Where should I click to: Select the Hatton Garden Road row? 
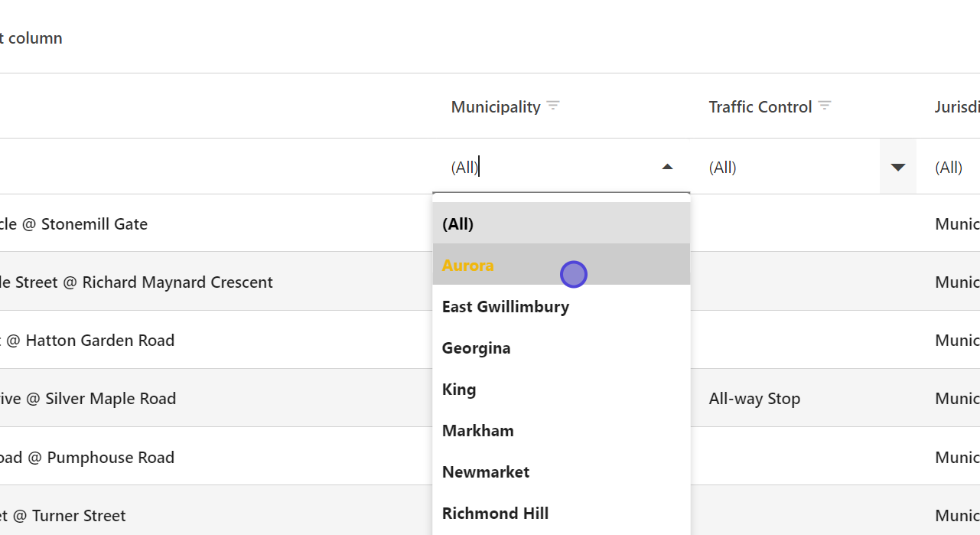click(x=99, y=340)
